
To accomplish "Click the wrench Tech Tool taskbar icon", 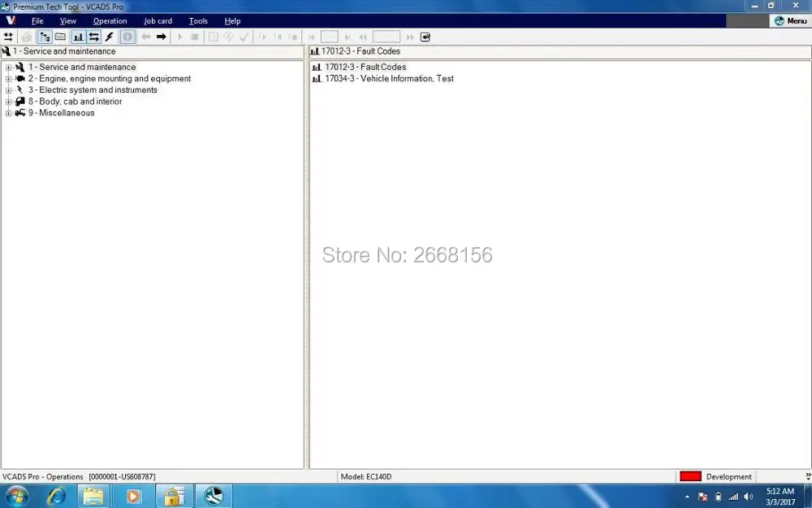I will (x=213, y=497).
